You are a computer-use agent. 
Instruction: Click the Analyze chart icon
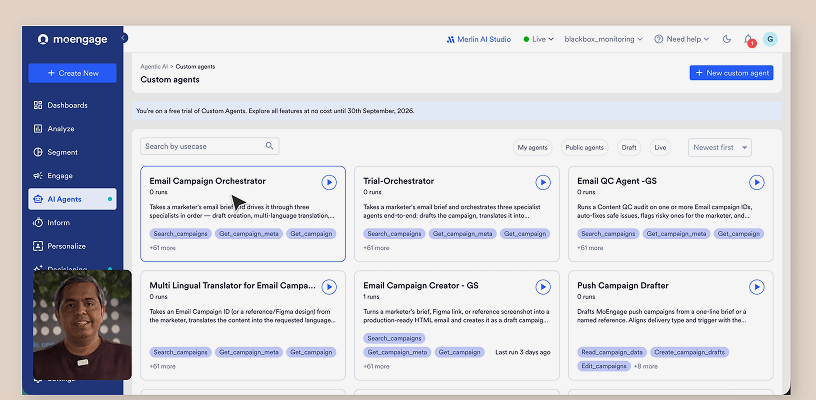click(x=37, y=128)
